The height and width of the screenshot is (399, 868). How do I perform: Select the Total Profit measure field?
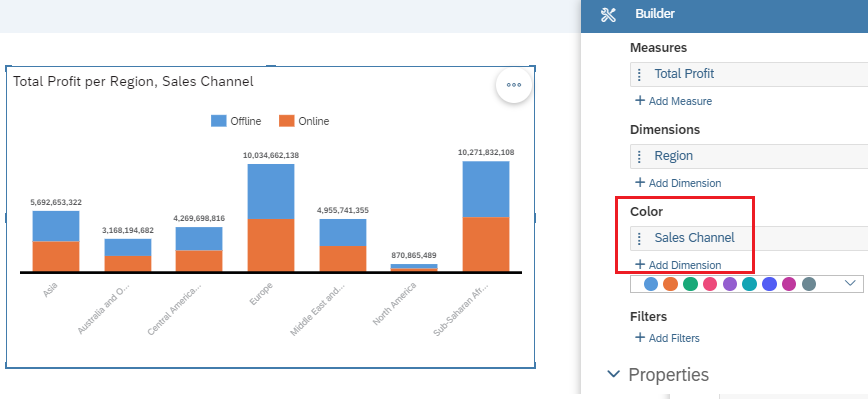click(749, 74)
